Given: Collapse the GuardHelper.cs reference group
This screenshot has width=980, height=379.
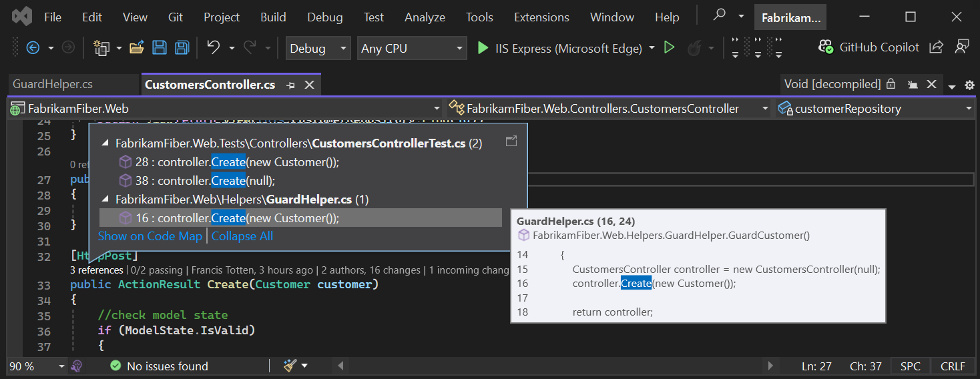Looking at the screenshot, I should tap(105, 200).
